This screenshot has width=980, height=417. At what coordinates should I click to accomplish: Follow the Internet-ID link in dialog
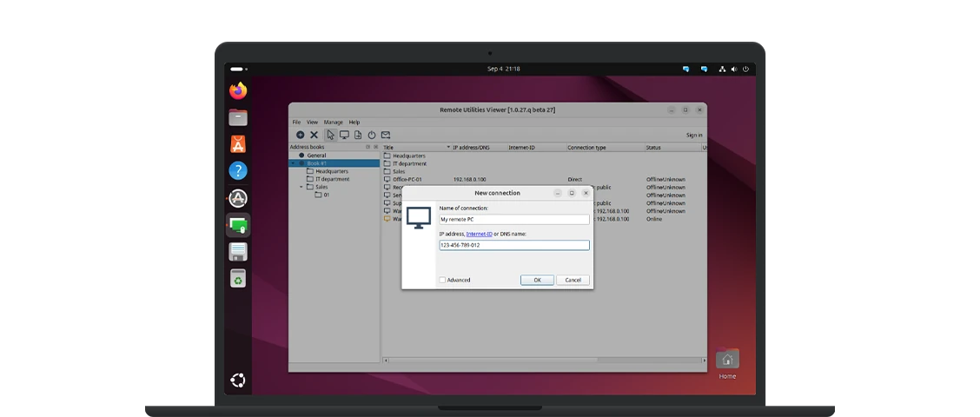click(x=480, y=234)
